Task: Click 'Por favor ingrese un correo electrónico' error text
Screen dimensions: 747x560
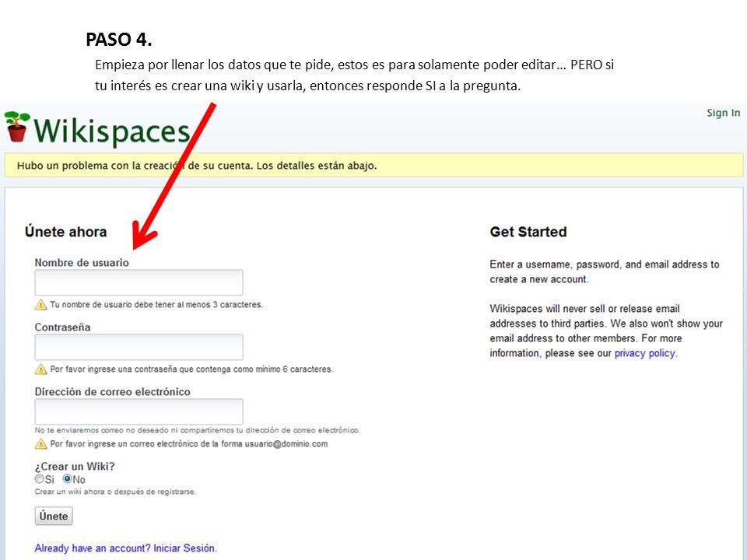Action: coord(188,444)
